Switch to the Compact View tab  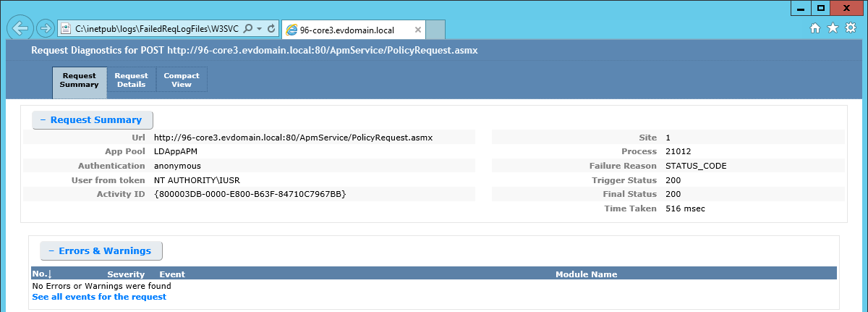coord(182,80)
